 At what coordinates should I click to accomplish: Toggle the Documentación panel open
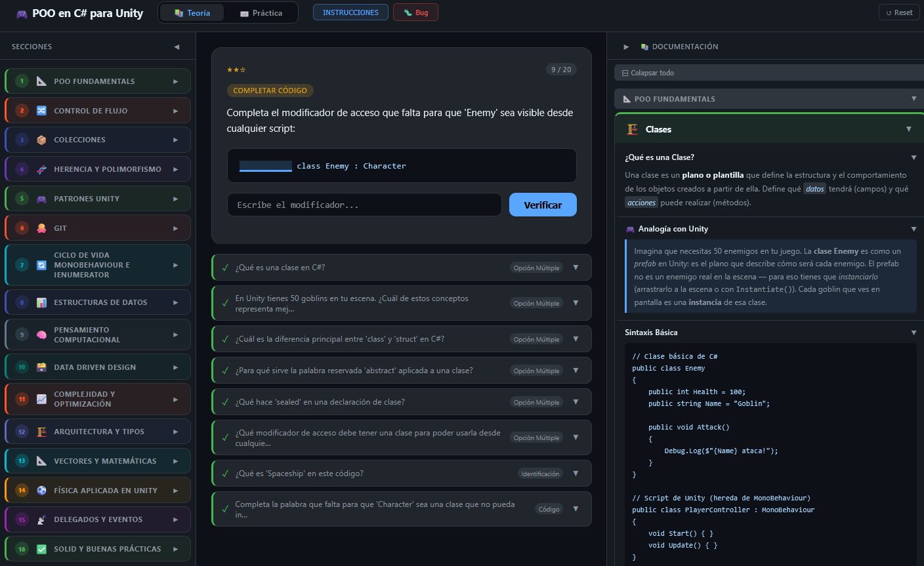coord(626,47)
